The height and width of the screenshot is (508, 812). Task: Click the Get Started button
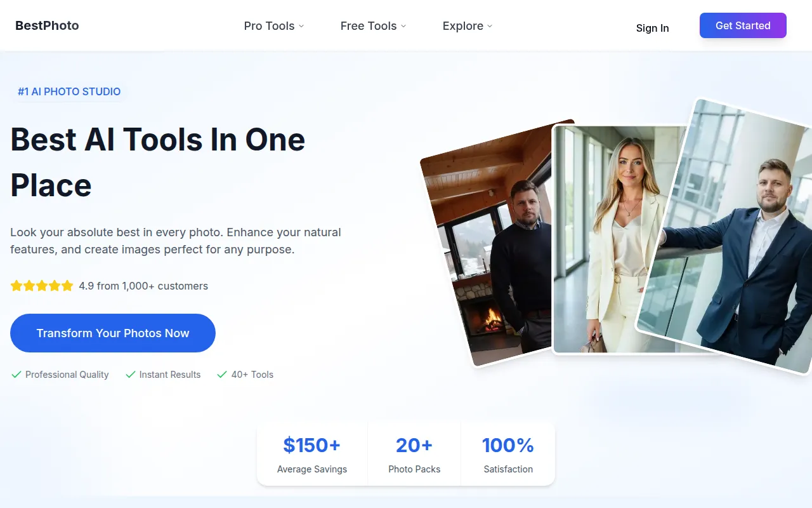(743, 25)
